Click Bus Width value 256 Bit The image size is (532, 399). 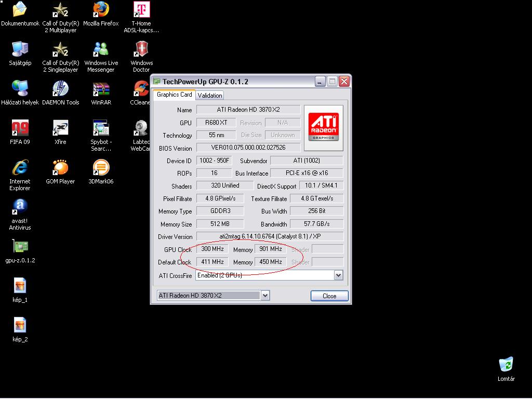[316, 211]
